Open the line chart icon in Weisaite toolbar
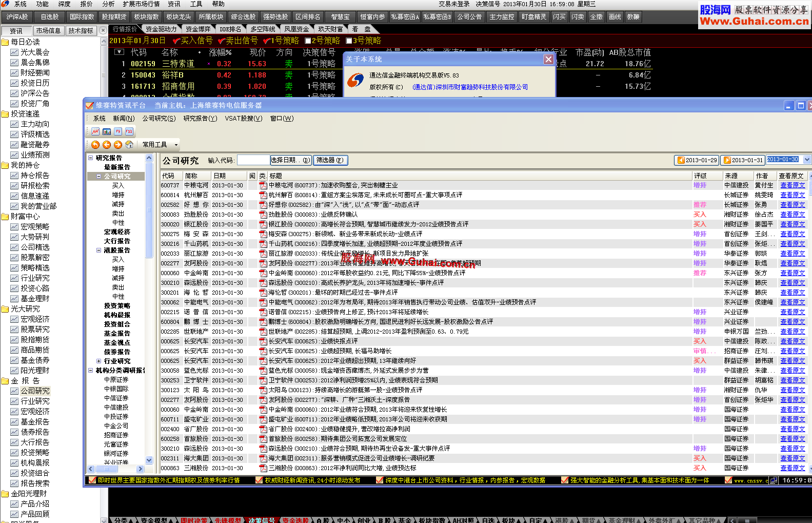The height and width of the screenshot is (523, 812). 95,131
